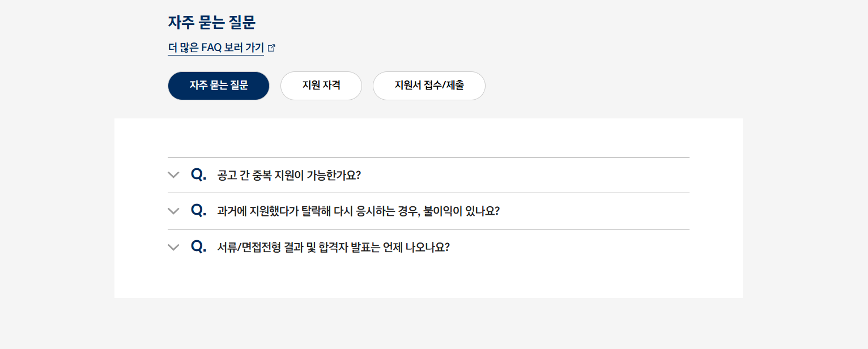The image size is (868, 349).
Task: Click the chevron left of the second FAQ question
Action: click(x=173, y=210)
